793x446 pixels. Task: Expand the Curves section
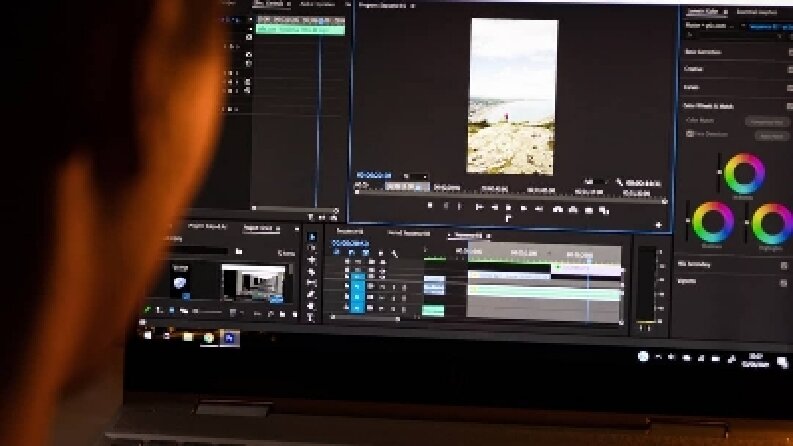tap(691, 87)
